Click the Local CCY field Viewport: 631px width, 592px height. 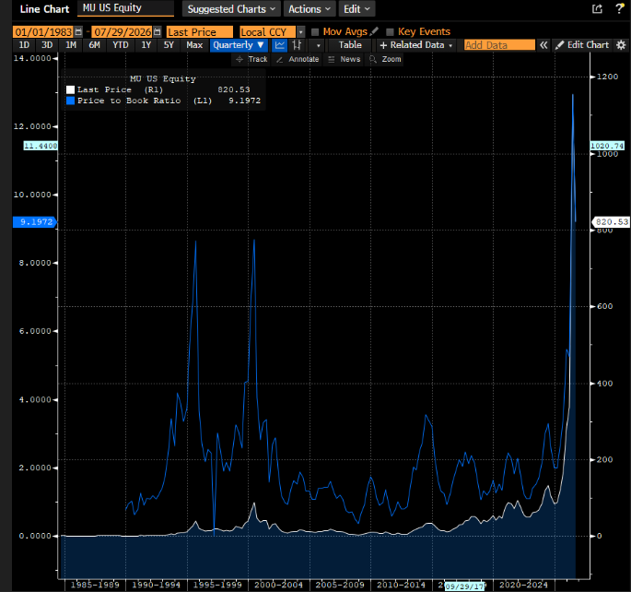[268, 32]
